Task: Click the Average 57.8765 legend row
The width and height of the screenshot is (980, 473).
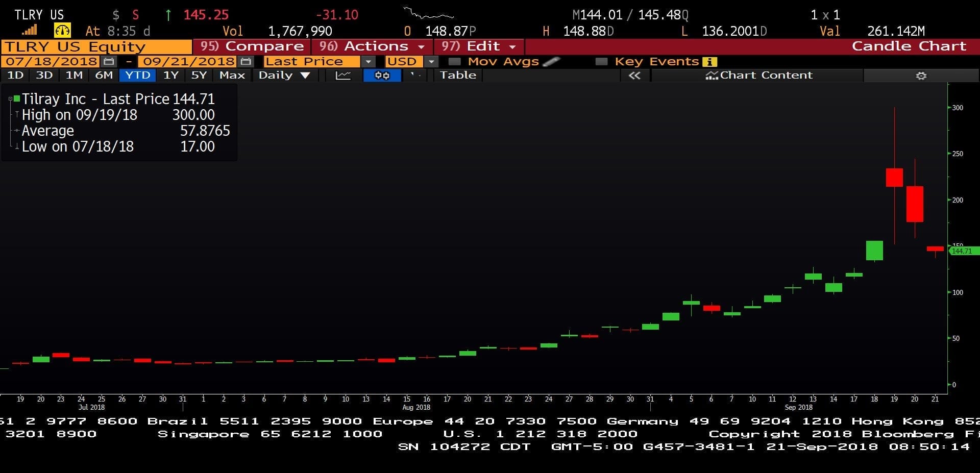Action: [x=126, y=131]
